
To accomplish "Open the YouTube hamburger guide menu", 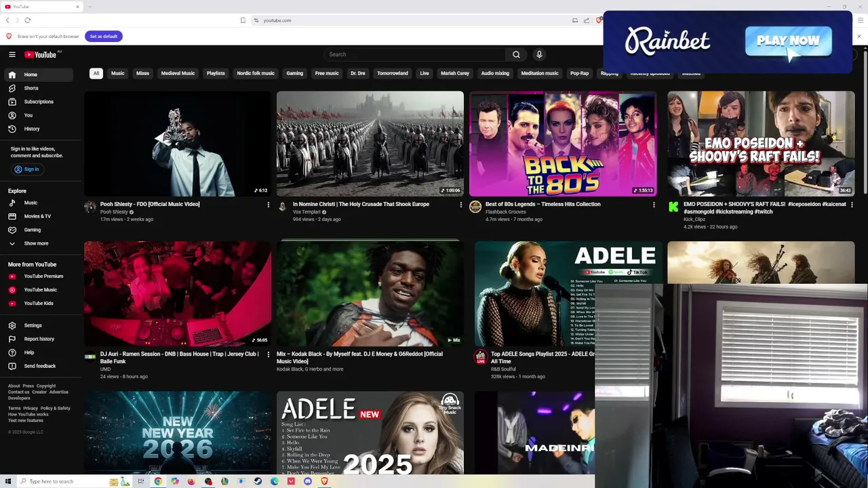I will point(12,54).
